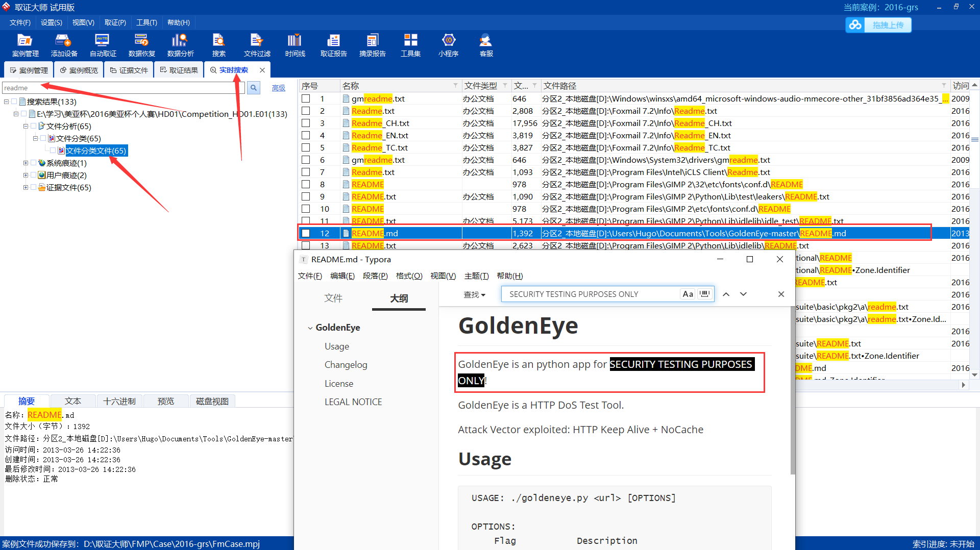
Task: Toggle match case (Aa) in Typora search
Action: click(688, 294)
